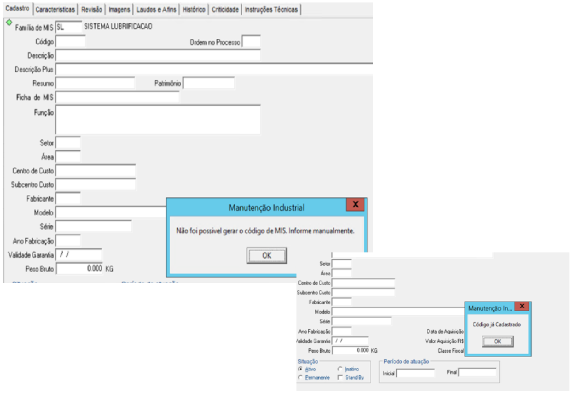Switch to the Imagens tab
Screen dimensions: 572x401
[x=119, y=9]
